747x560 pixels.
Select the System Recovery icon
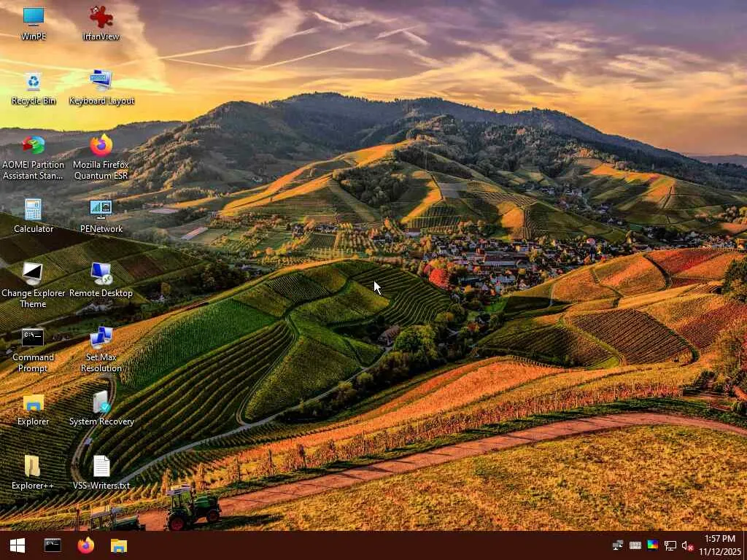(x=101, y=408)
